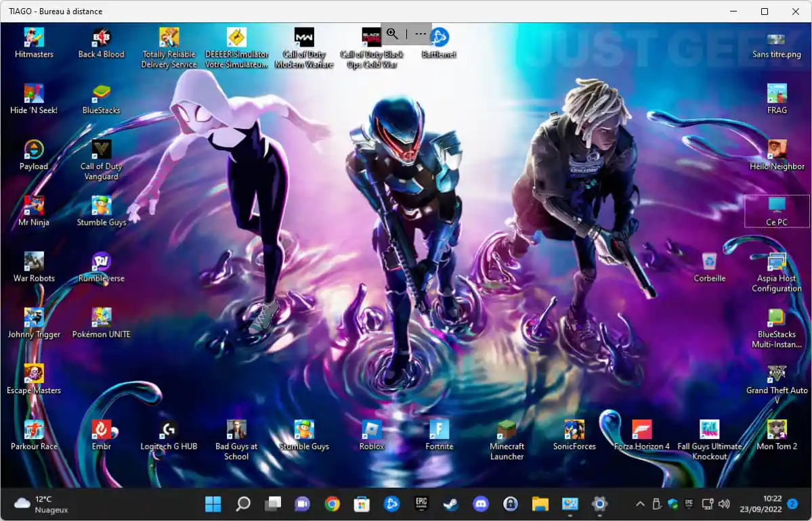The width and height of the screenshot is (812, 521).
Task: Select the Forza Horizon 4 shortcut
Action: click(641, 434)
